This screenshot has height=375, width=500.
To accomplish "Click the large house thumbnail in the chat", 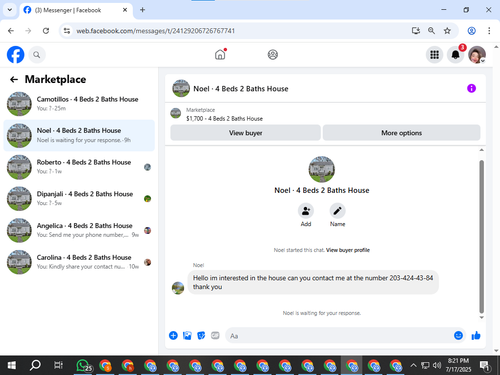I will pyautogui.click(x=321, y=169).
